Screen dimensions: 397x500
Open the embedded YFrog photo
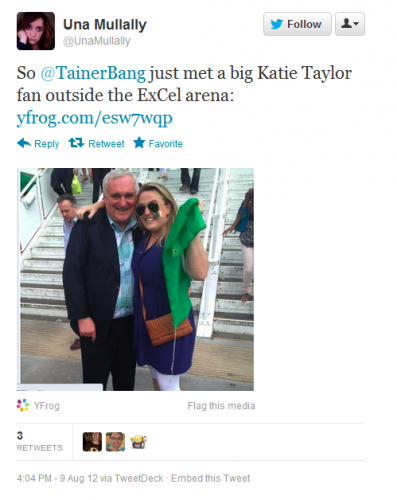[x=135, y=279]
